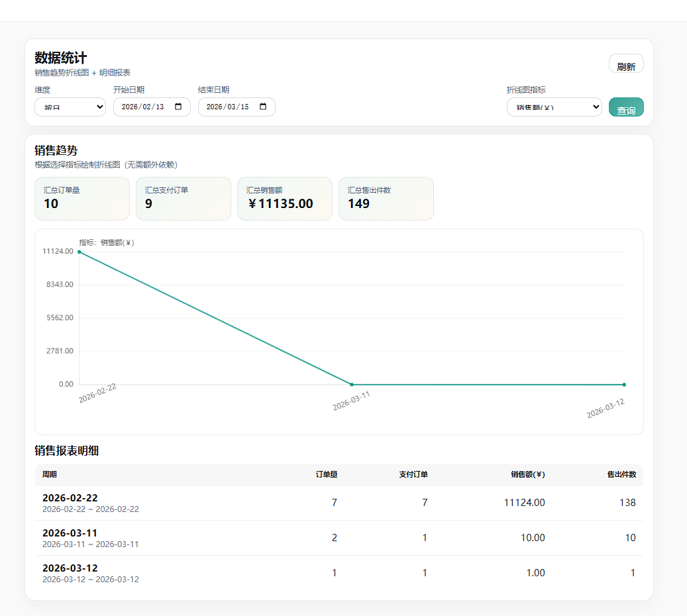Click the 汇总订单量 summary card

click(x=82, y=199)
